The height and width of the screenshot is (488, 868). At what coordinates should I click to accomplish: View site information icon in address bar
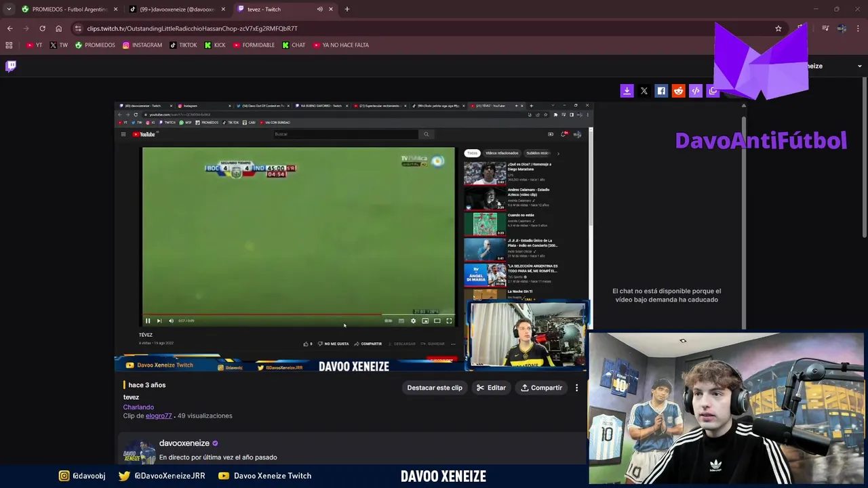pyautogui.click(x=78, y=28)
